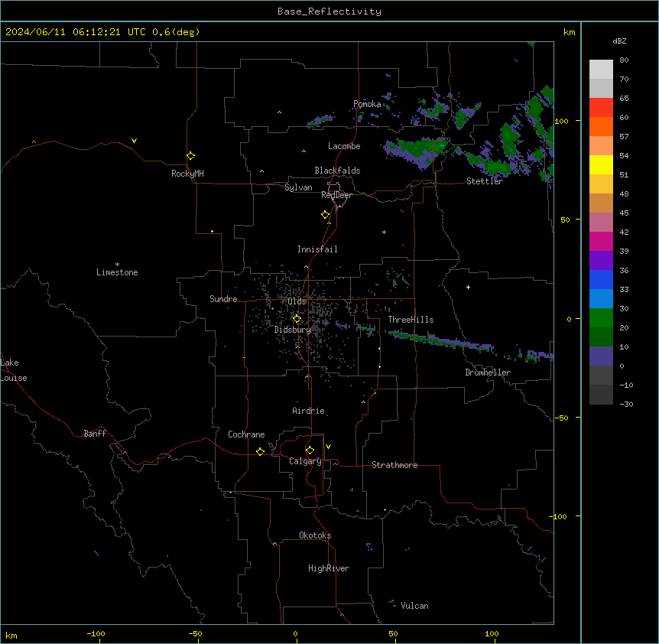Click the Olds town label
Screen dimensions: 659x644
[x=297, y=301]
